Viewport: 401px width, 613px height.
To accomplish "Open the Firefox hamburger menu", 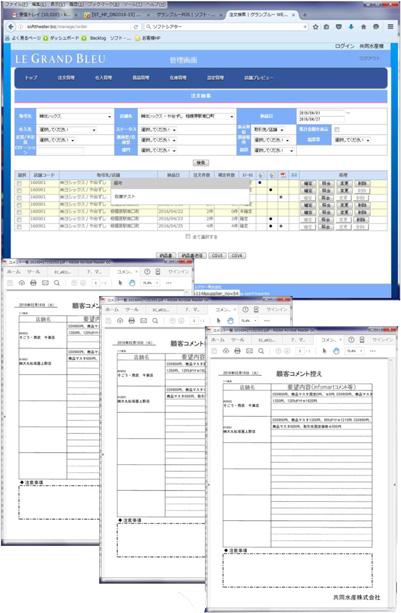I will (x=390, y=27).
